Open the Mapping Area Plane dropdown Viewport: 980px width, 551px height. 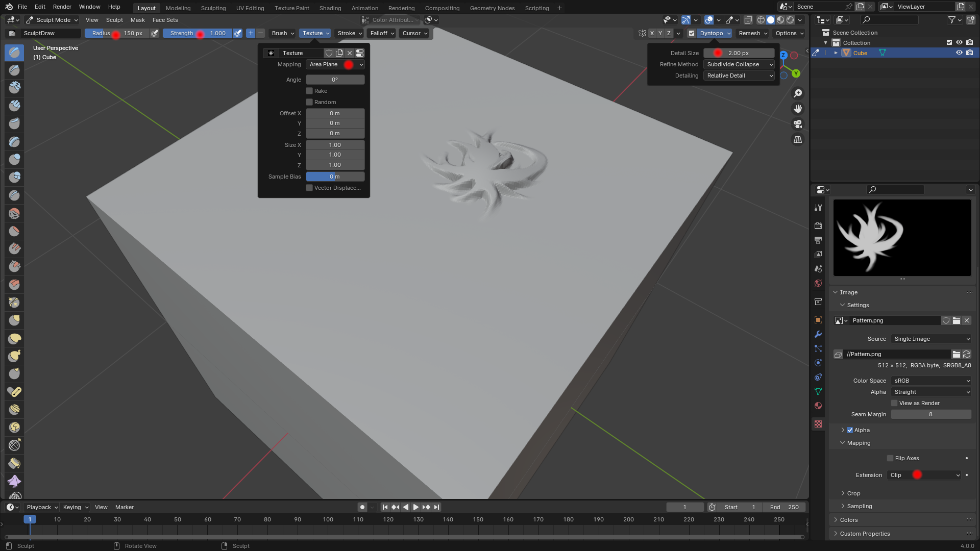(x=335, y=64)
